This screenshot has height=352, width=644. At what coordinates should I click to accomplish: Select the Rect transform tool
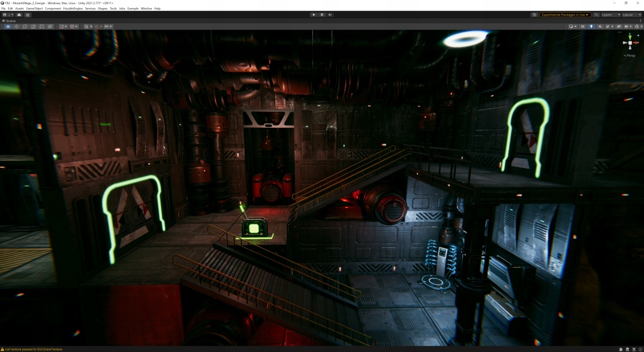pos(42,26)
